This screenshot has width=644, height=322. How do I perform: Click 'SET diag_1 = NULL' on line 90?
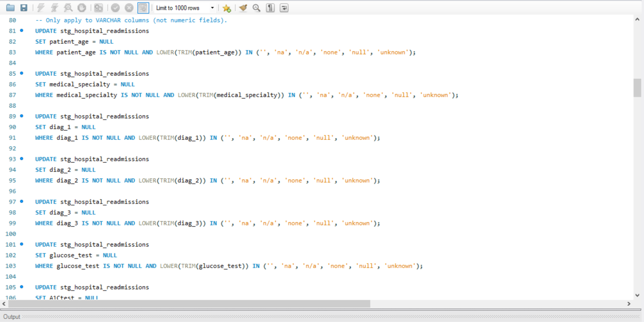pos(66,127)
